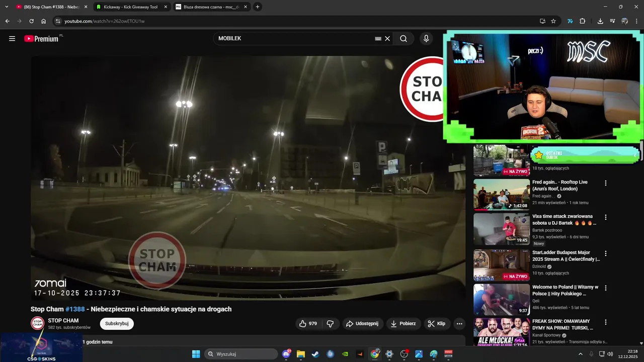Viewport: 644px width, 362px height.
Task: Install app from address bar icon
Action: (542, 21)
